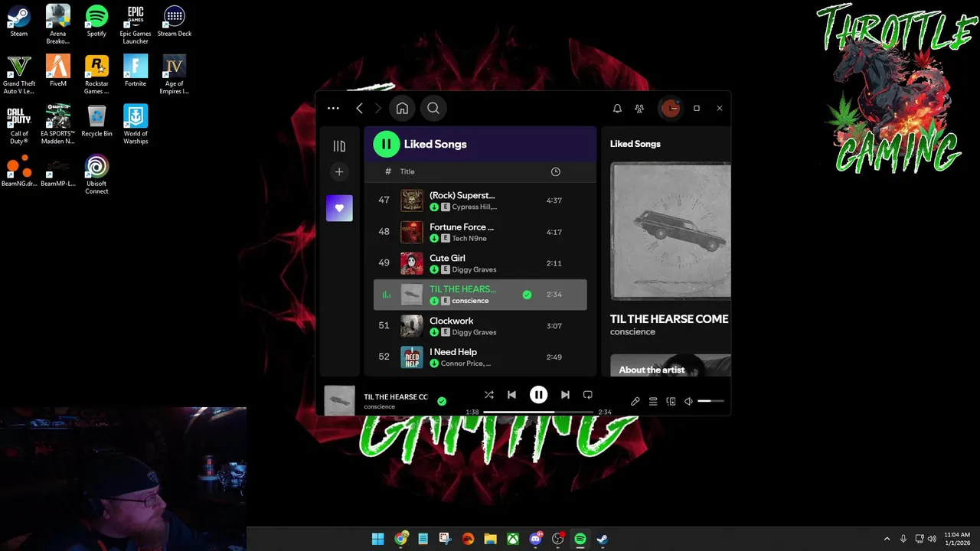This screenshot has height=551, width=980.
Task: Click I Need Help album cover
Action: pos(412,357)
